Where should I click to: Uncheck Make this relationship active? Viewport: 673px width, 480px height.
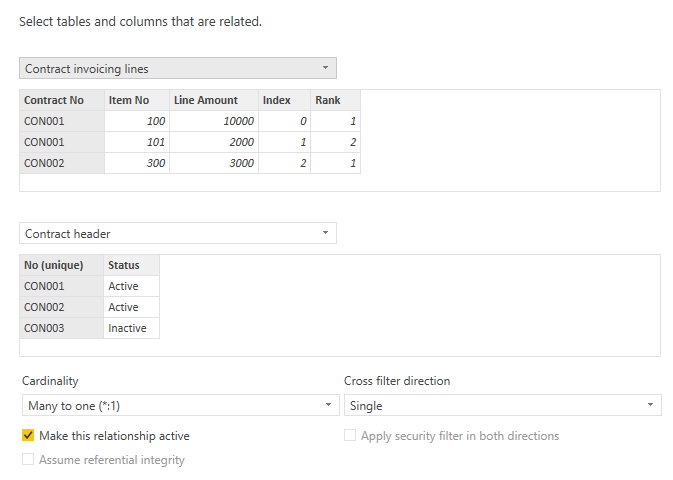pyautogui.click(x=28, y=435)
